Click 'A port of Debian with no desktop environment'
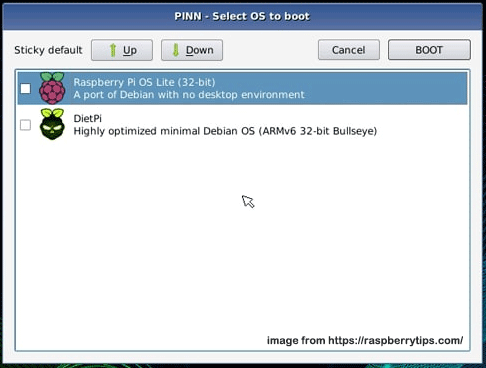The width and height of the screenshot is (486, 368). (189, 95)
